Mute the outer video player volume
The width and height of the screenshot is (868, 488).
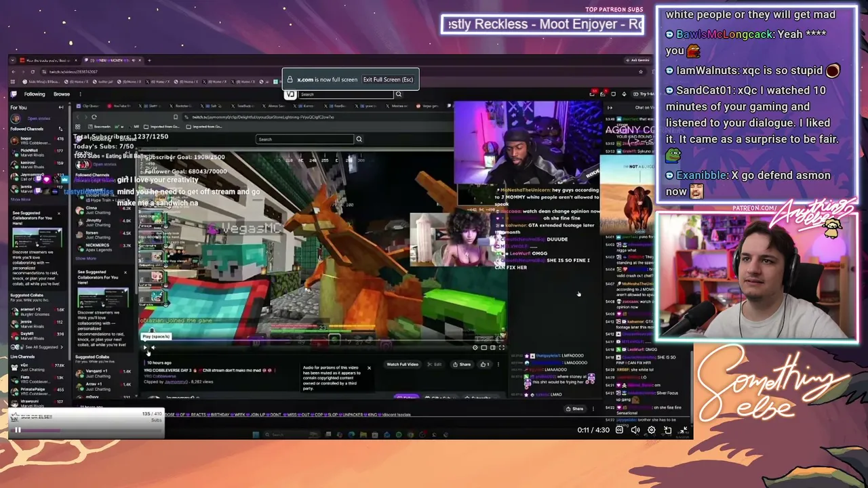pyautogui.click(x=635, y=430)
